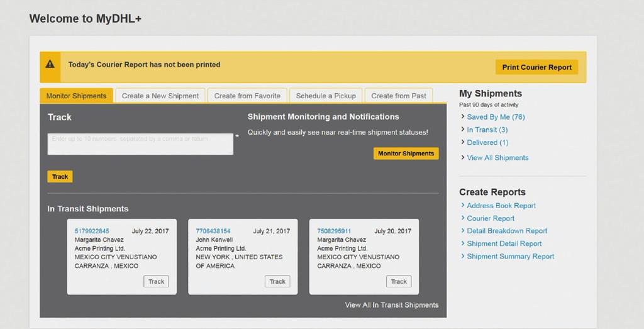Click the warning triangle icon in the alert banner
Image resolution: width=644 pixels, height=329 pixels.
pos(50,64)
